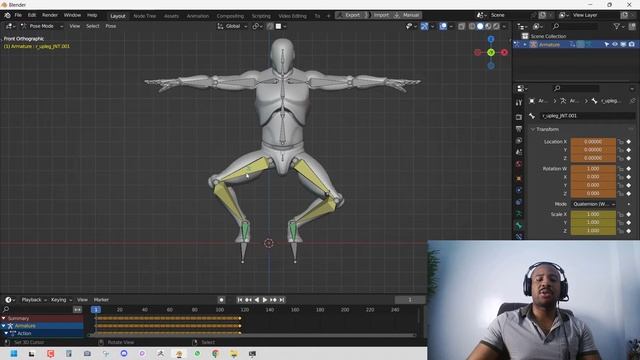The width and height of the screenshot is (640, 360).
Task: Toggle the viewport snapping magnet
Action: (270, 26)
